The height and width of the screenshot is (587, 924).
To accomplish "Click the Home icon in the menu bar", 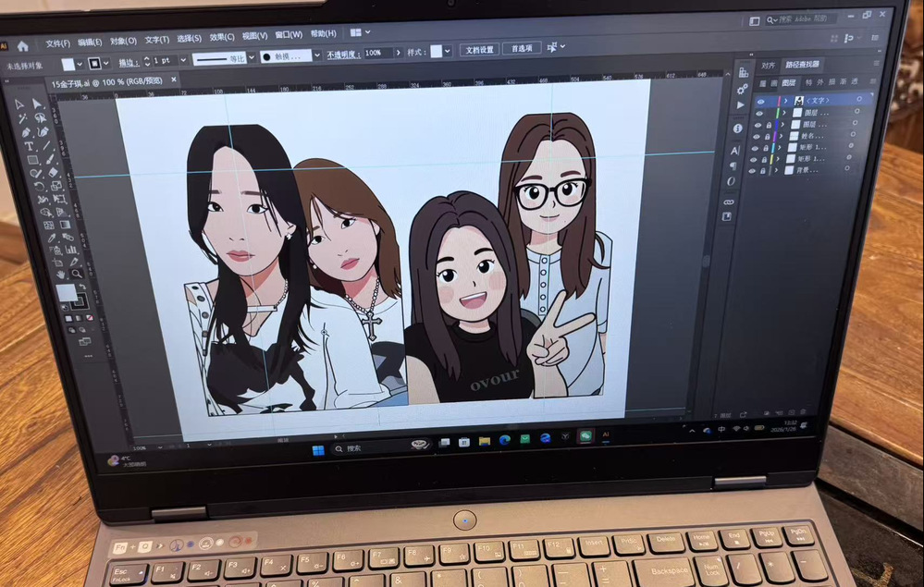I will tap(22, 45).
